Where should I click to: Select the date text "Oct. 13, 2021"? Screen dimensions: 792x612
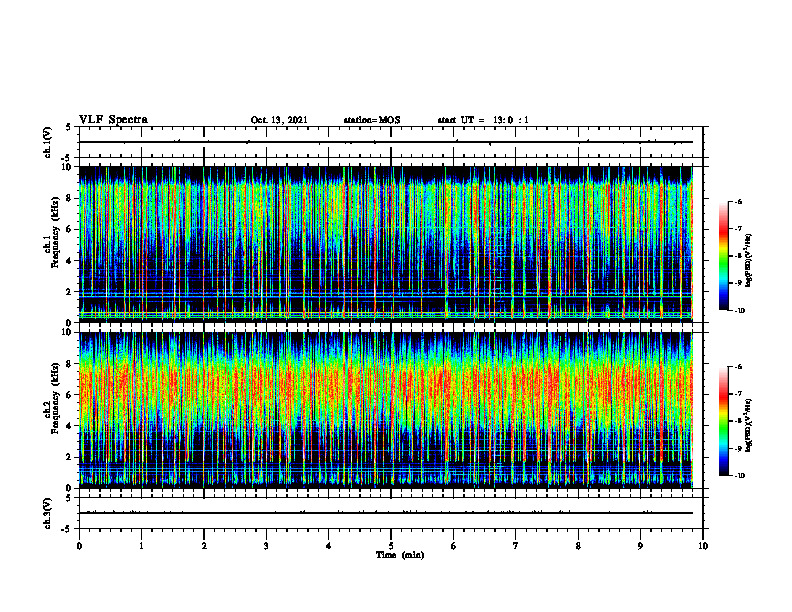click(x=279, y=120)
